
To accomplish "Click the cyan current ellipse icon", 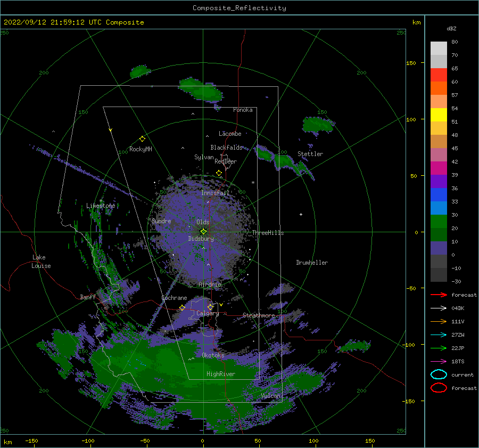I will tap(439, 374).
